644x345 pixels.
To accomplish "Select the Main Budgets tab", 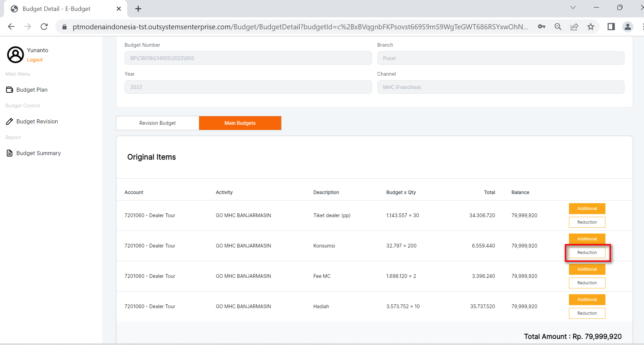I will tap(240, 123).
